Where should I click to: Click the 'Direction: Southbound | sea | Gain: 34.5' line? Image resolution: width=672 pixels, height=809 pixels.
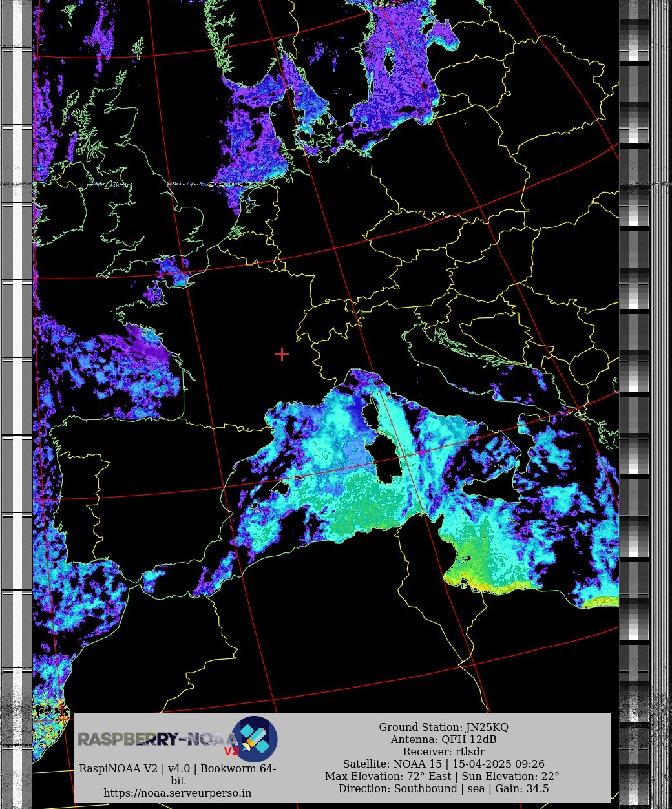(443, 788)
